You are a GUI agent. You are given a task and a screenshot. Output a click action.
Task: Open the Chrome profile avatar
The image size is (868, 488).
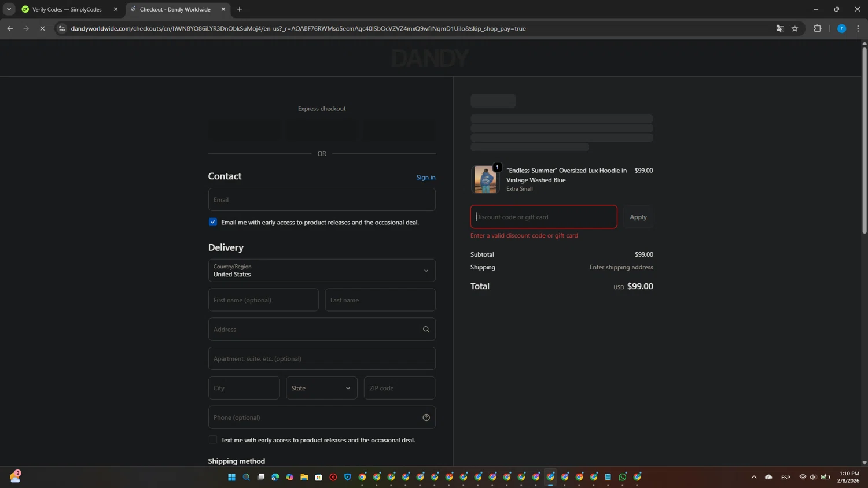841,28
